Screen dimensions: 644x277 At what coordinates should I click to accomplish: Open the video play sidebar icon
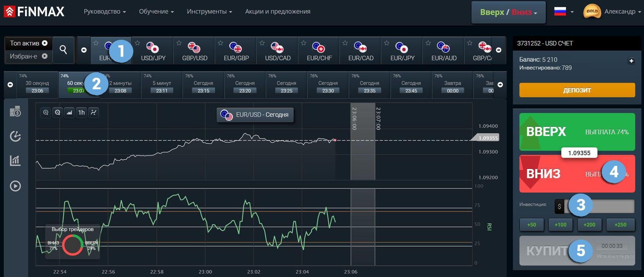(x=15, y=186)
